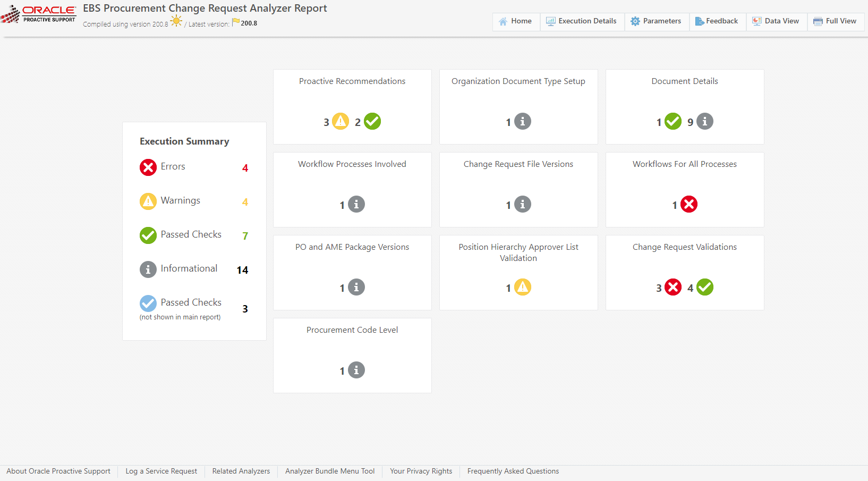Switch to Data View
Screen dimensions: 868x481
776,21
